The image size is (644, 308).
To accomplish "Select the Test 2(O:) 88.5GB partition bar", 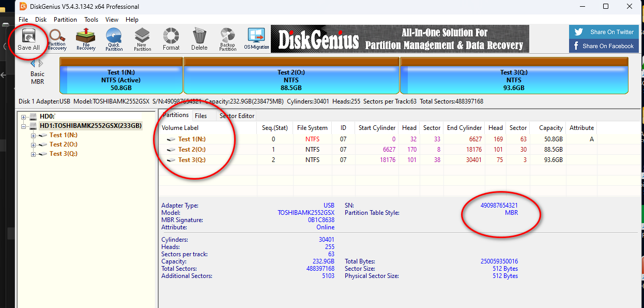I will (292, 76).
